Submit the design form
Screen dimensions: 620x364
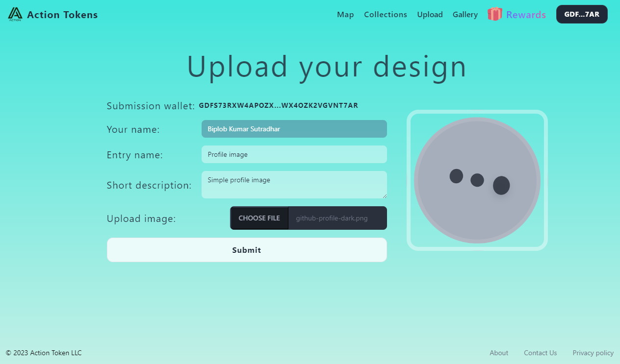(247, 250)
